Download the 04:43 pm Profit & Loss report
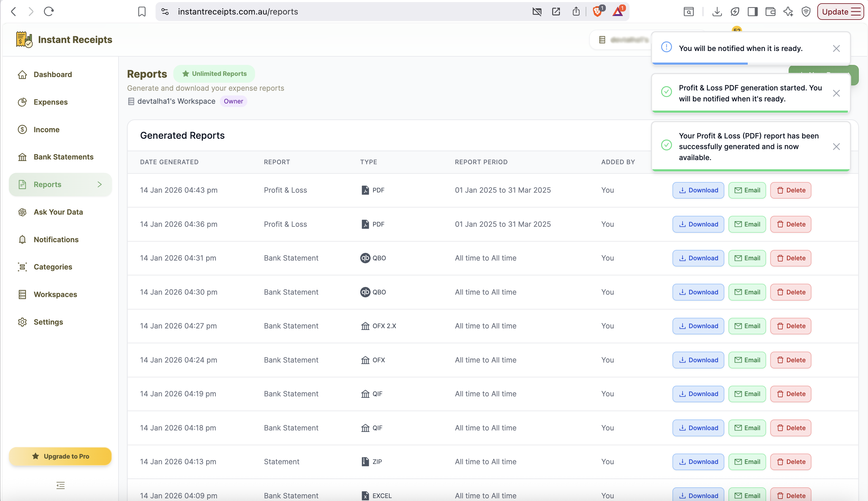 [698, 190]
